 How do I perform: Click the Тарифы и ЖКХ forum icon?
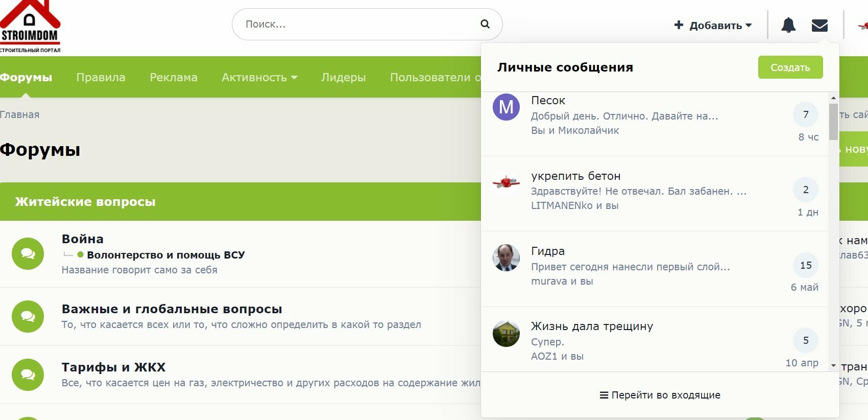click(x=28, y=375)
